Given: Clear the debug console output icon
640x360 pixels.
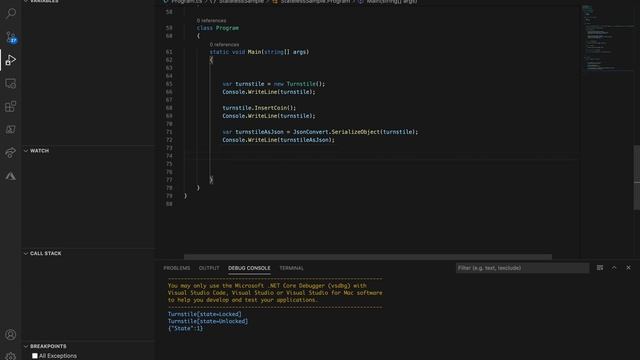Looking at the screenshot, I should tap(600, 268).
